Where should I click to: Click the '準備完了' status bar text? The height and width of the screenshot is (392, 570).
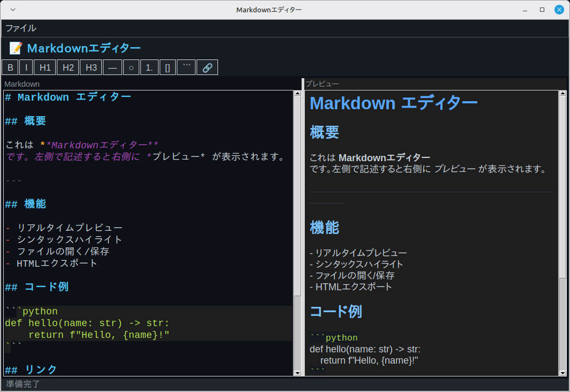(23, 384)
